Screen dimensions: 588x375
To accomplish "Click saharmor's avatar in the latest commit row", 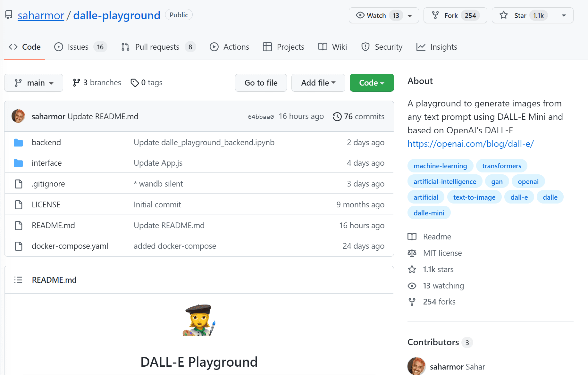I will coord(18,116).
